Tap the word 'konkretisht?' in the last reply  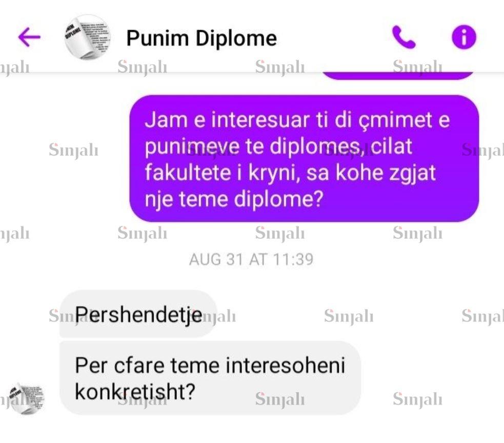135,392
